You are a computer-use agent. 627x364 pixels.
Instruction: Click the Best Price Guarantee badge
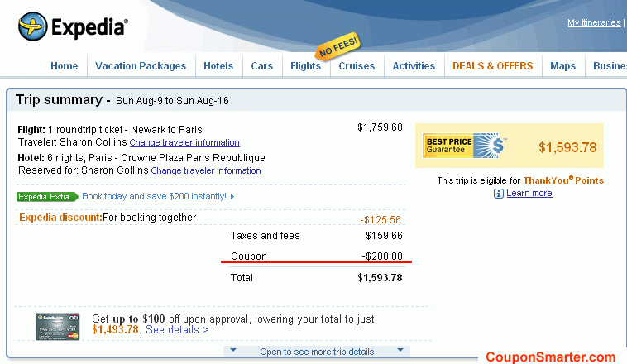point(464,146)
